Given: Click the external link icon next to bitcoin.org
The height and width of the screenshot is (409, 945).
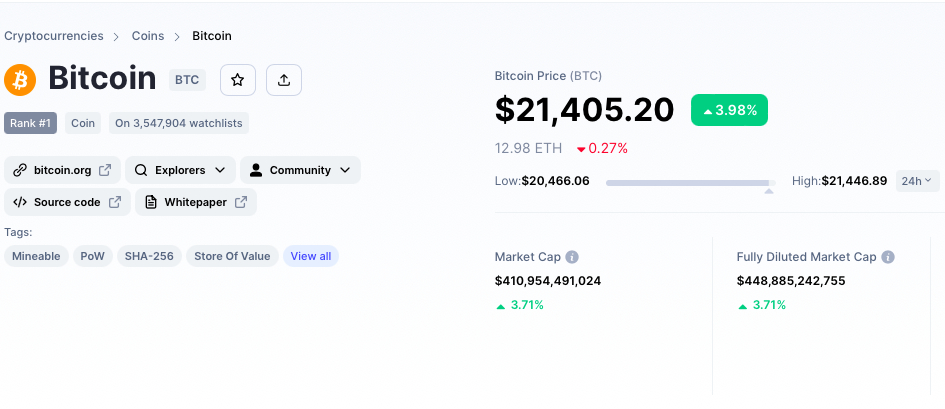Looking at the screenshot, I should click(105, 170).
